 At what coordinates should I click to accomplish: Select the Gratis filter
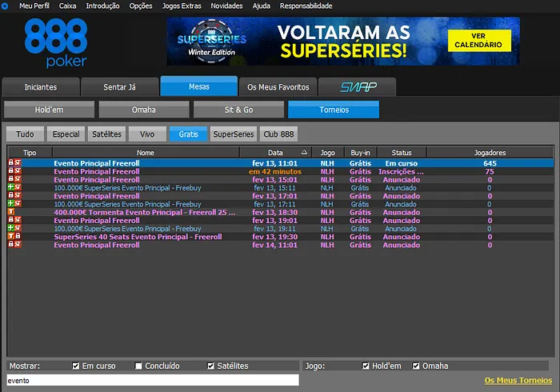coord(188,134)
